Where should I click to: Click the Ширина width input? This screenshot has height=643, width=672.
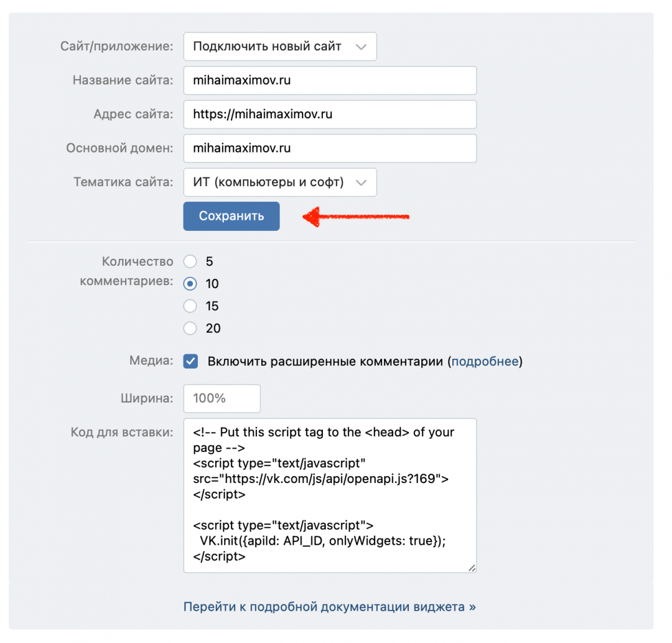[x=222, y=398]
